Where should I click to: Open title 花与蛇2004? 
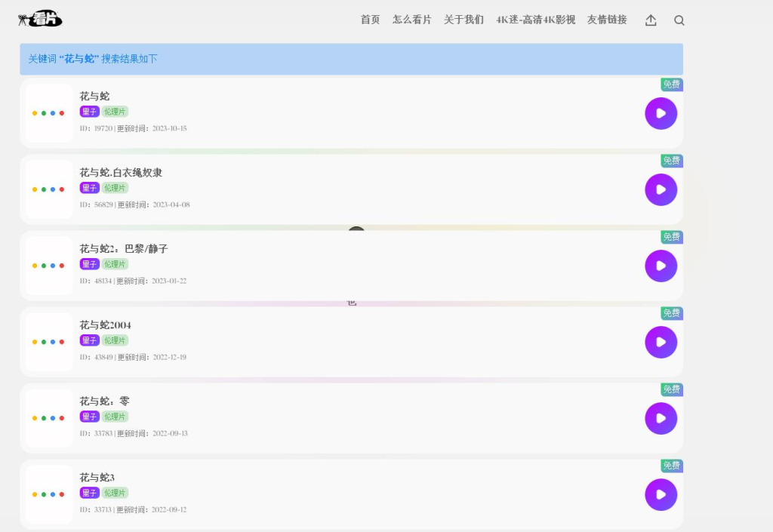coord(105,325)
